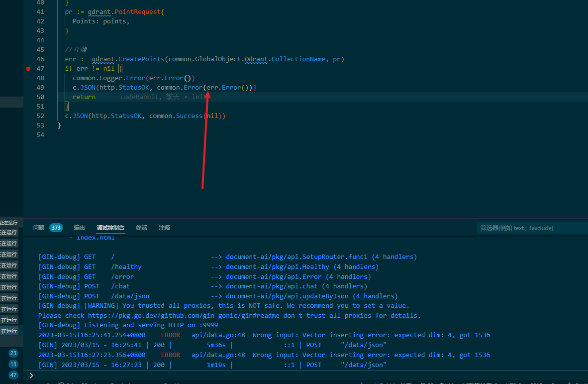The image size is (588, 384).
Task: Expand the panel using the bottom-left chevron
Action: 31,375
